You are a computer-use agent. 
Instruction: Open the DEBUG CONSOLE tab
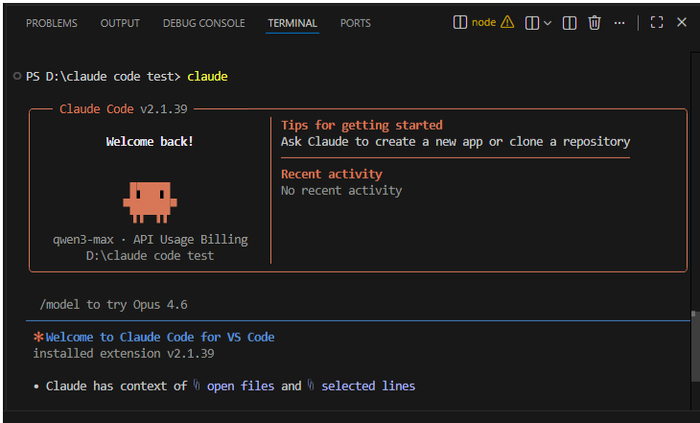click(204, 23)
